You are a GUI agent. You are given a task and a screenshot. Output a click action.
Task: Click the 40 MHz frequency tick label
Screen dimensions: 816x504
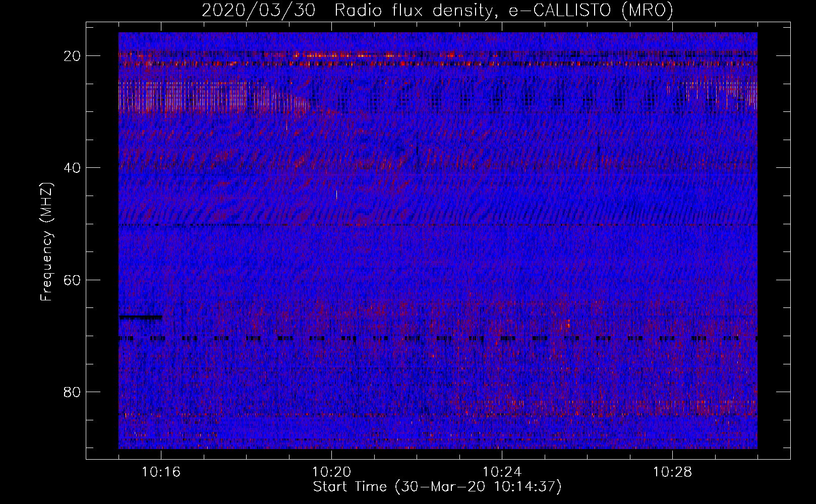coord(73,168)
